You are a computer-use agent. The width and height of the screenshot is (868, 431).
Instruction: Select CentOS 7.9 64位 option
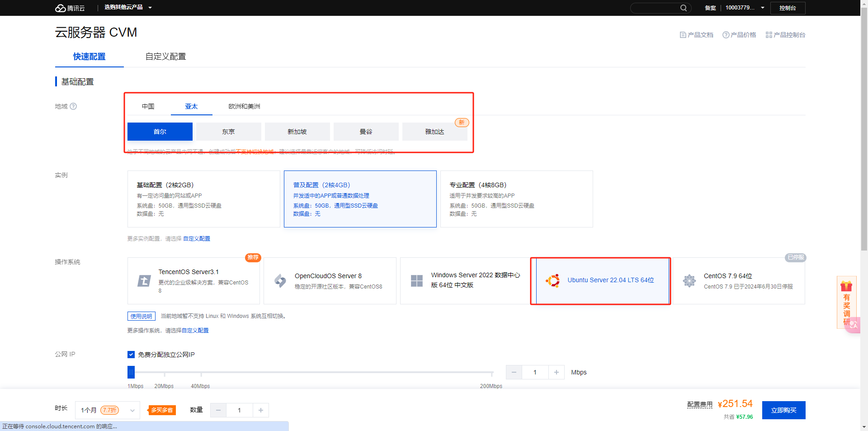(x=739, y=281)
